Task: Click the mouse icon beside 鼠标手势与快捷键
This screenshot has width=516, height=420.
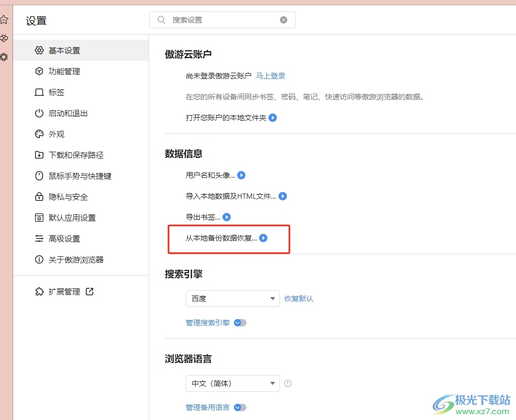Action: pyautogui.click(x=39, y=176)
